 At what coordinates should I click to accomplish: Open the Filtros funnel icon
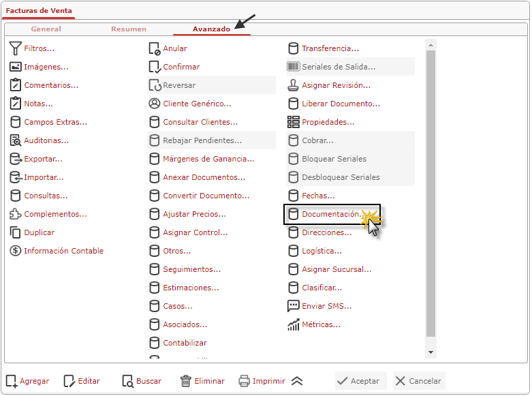point(16,48)
